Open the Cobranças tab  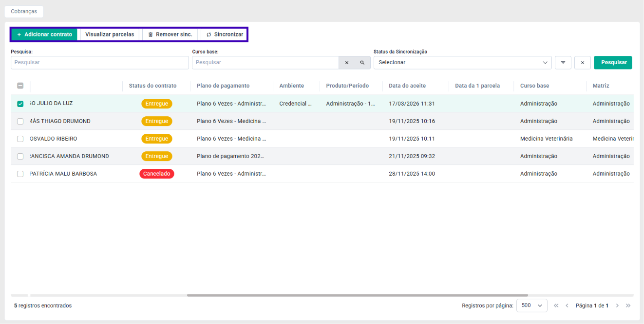[x=24, y=11]
